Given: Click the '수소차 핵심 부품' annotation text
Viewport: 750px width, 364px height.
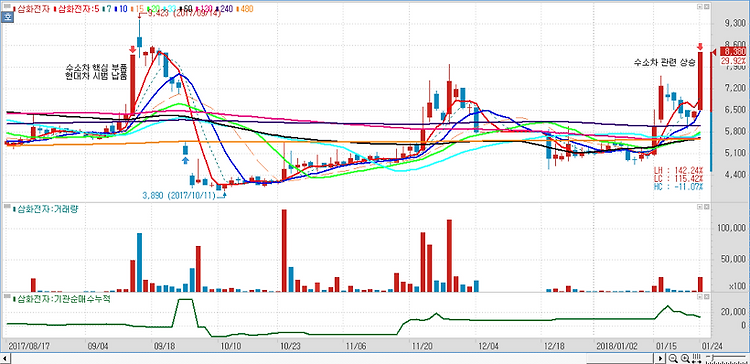Looking at the screenshot, I should tap(96, 67).
